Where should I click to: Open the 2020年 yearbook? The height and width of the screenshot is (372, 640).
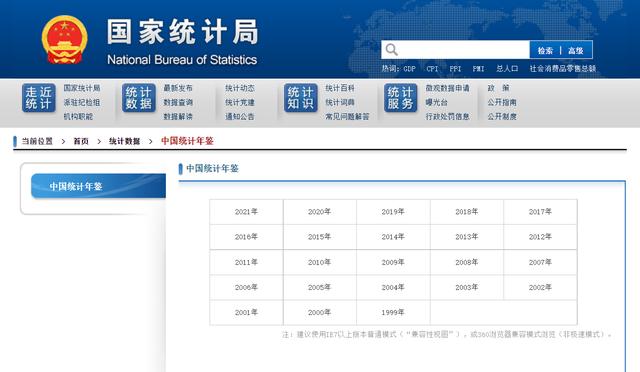pyautogui.click(x=320, y=212)
